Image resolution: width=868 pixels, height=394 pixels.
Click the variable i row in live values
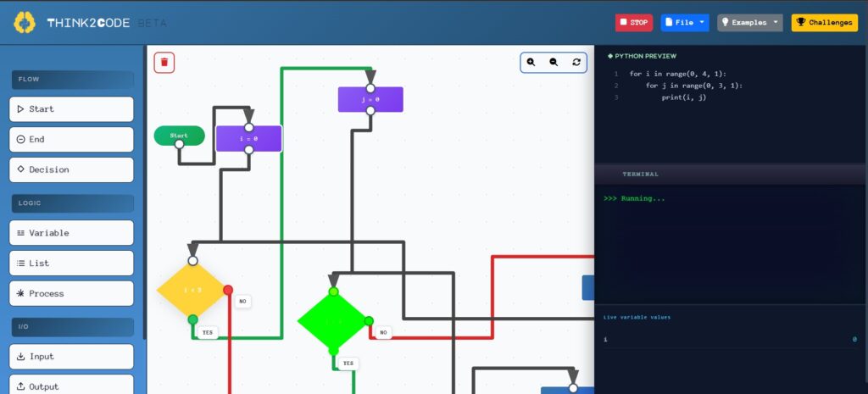731,339
